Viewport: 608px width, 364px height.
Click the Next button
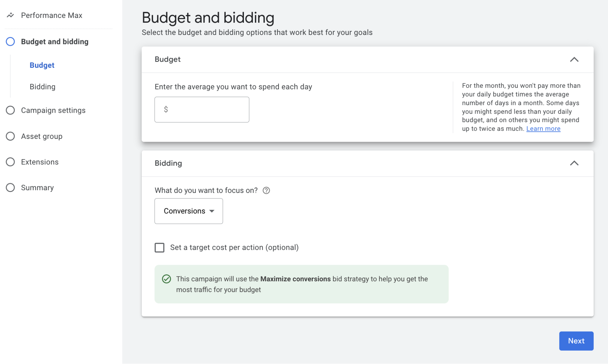[576, 341]
